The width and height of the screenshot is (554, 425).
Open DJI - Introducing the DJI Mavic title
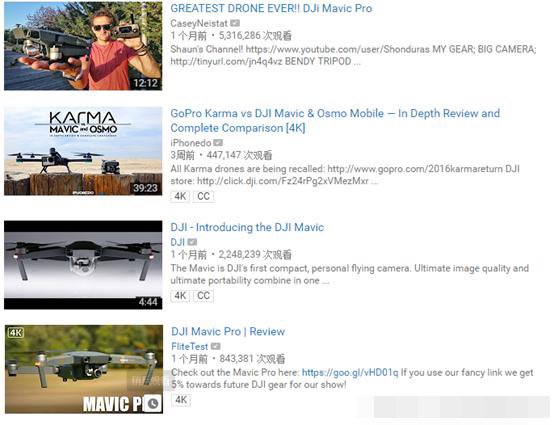pyautogui.click(x=247, y=227)
